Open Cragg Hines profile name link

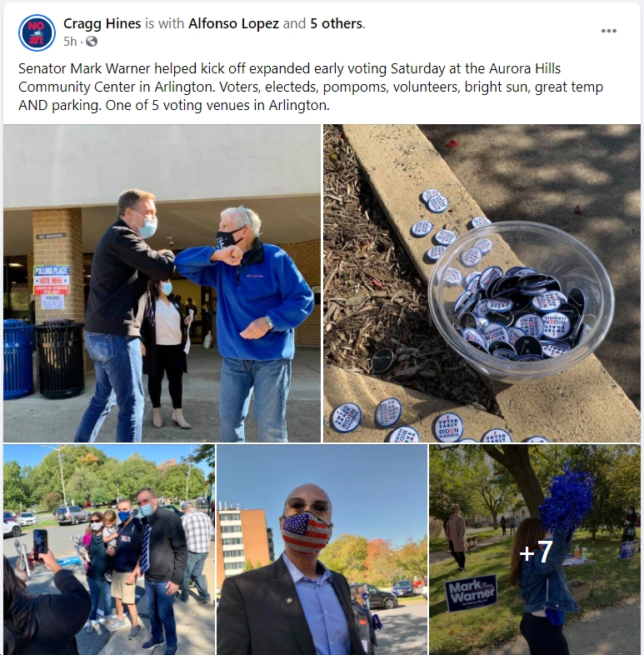102,23
